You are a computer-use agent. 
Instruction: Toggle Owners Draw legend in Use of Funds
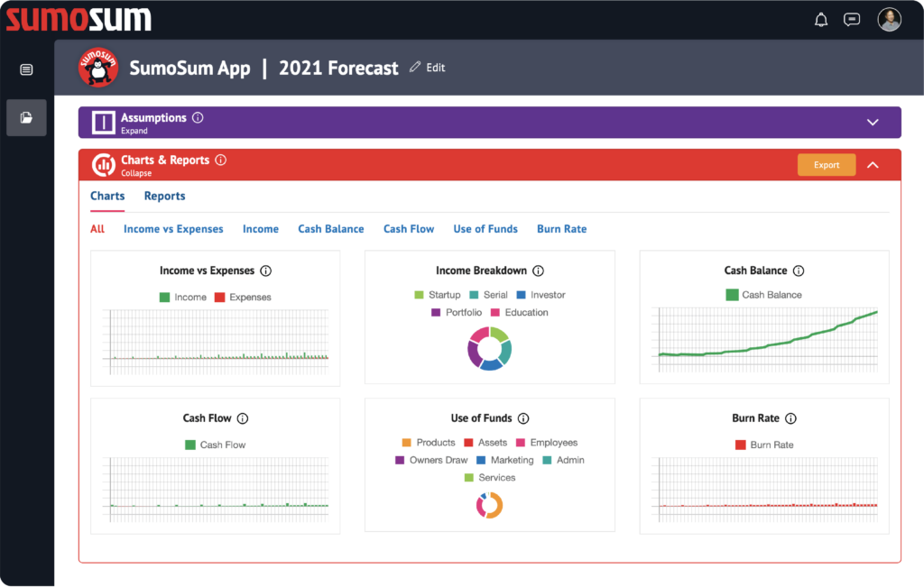point(431,461)
